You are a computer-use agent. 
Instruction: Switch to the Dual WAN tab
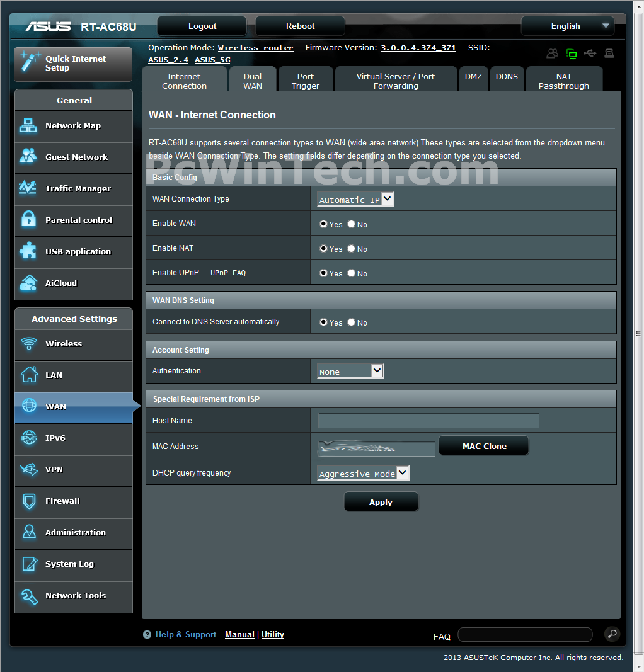point(253,80)
